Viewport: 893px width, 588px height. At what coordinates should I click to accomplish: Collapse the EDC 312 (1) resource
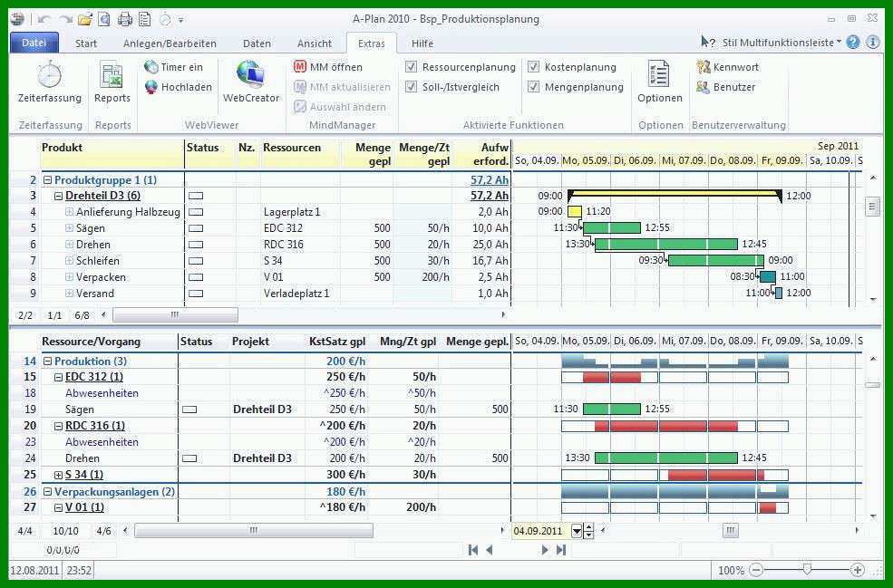point(58,377)
